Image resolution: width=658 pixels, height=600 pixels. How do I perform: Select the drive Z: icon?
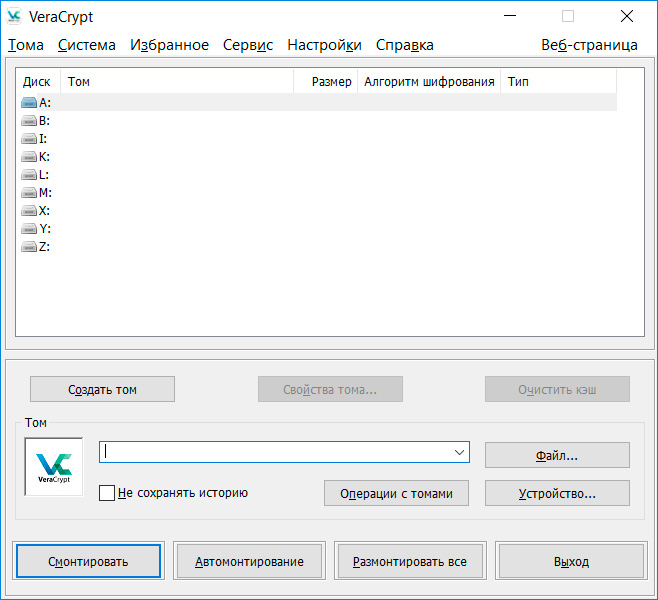29,246
